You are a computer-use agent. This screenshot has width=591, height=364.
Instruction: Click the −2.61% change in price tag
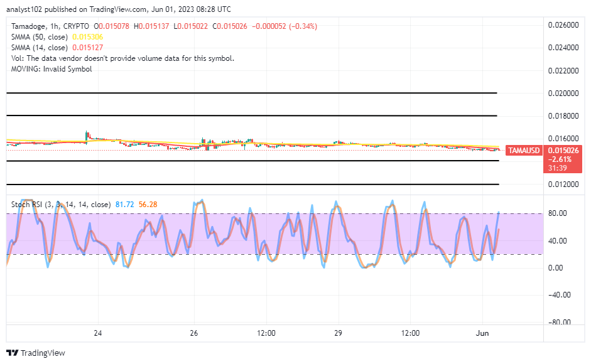click(560, 159)
